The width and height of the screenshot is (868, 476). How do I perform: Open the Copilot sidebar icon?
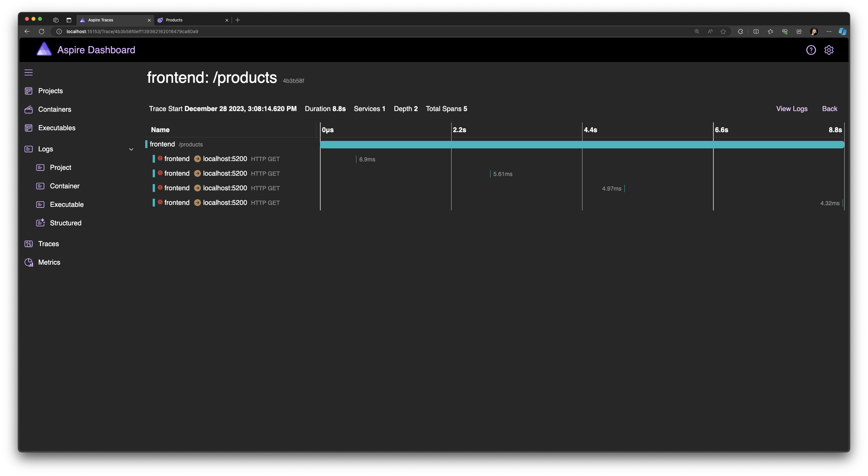click(x=842, y=31)
